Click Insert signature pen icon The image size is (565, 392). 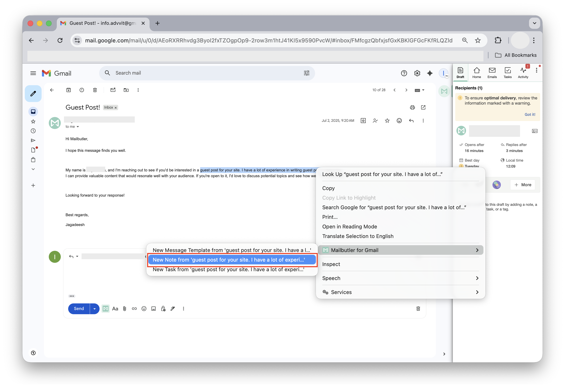(x=173, y=309)
